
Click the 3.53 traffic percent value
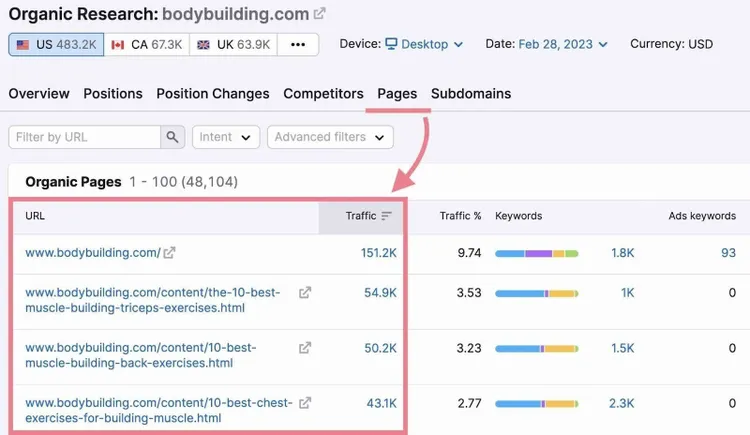point(469,292)
